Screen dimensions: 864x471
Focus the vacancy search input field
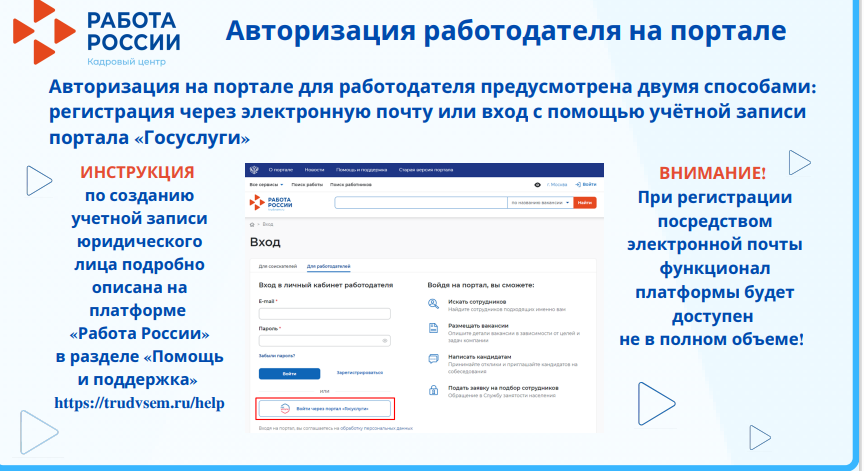point(421,203)
